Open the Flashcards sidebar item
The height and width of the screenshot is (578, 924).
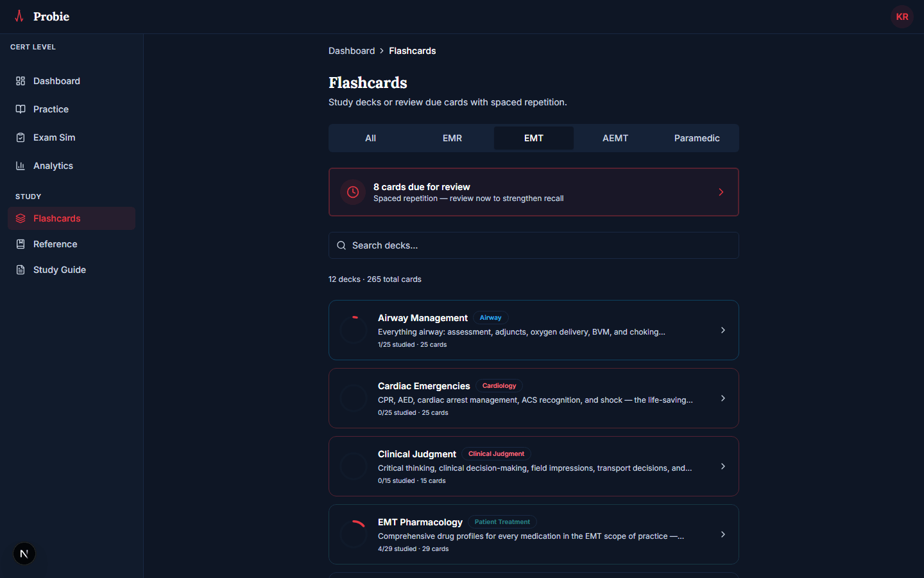pos(56,218)
